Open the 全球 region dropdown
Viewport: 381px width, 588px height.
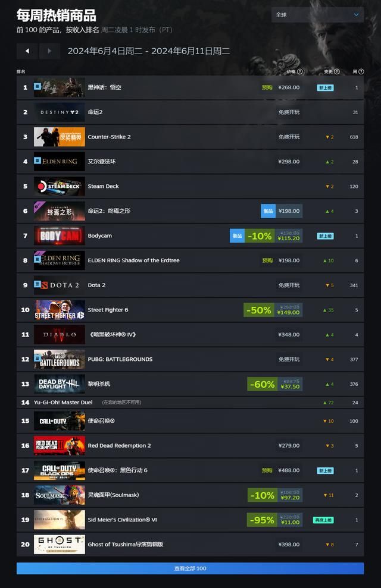(318, 15)
